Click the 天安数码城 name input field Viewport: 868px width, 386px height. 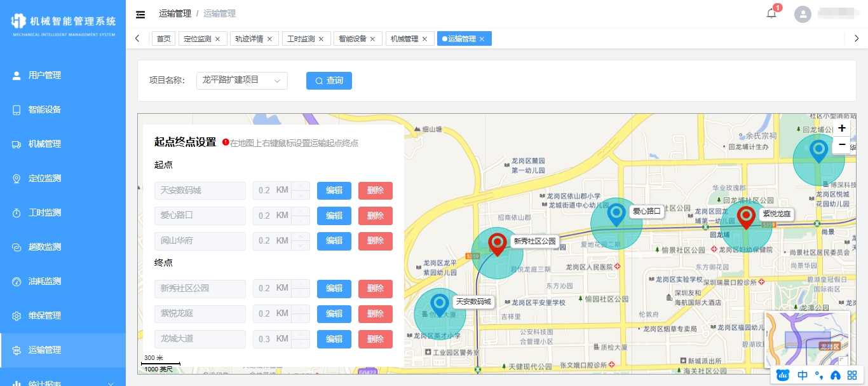[x=200, y=191]
